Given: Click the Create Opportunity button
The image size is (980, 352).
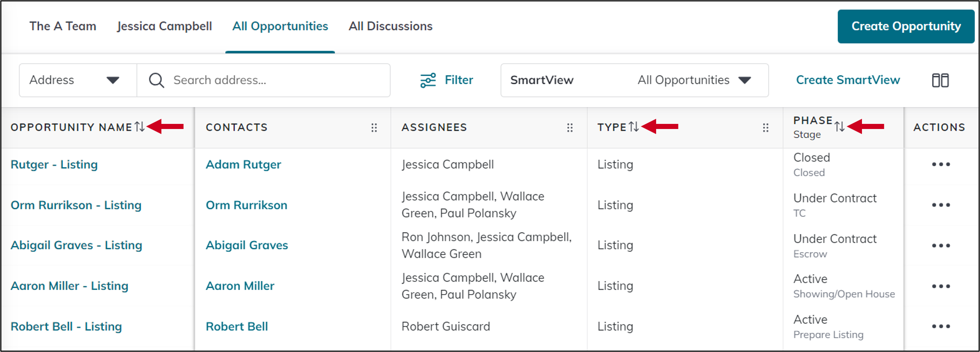Looking at the screenshot, I should point(905,26).
